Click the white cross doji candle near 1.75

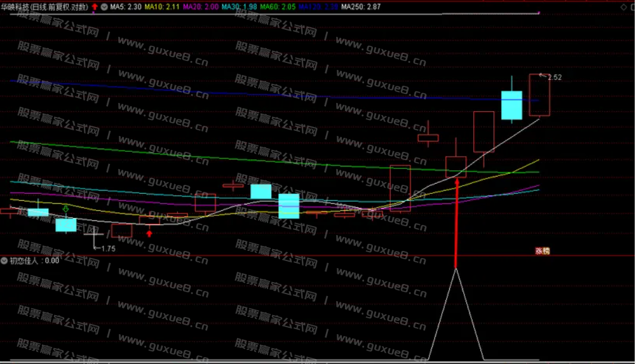94,236
